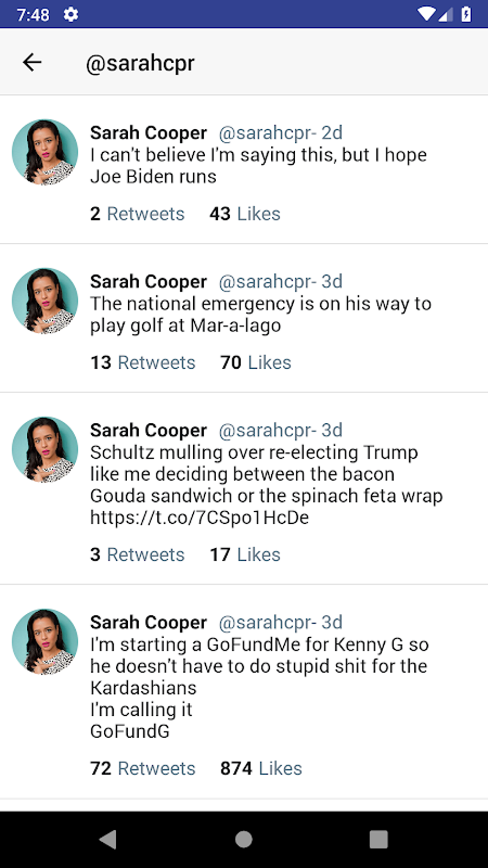488x868 pixels.
Task: Tap the Wi-Fi signal icon
Action: tap(425, 14)
